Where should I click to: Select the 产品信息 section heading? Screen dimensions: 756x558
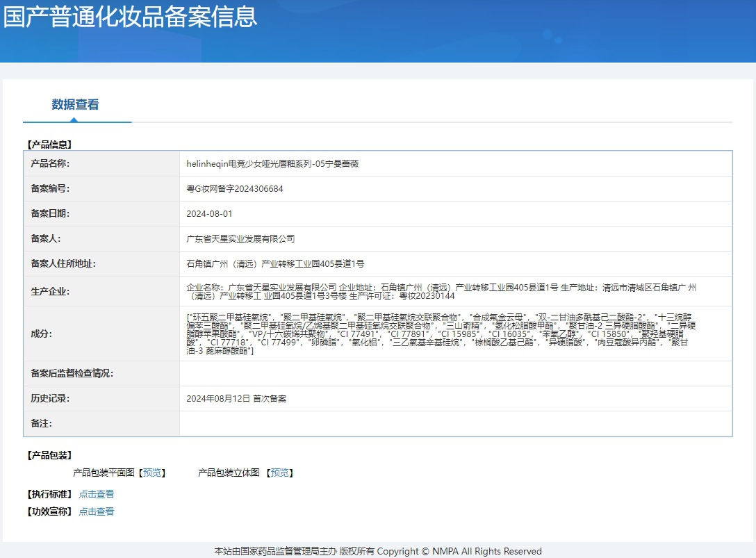click(x=49, y=145)
